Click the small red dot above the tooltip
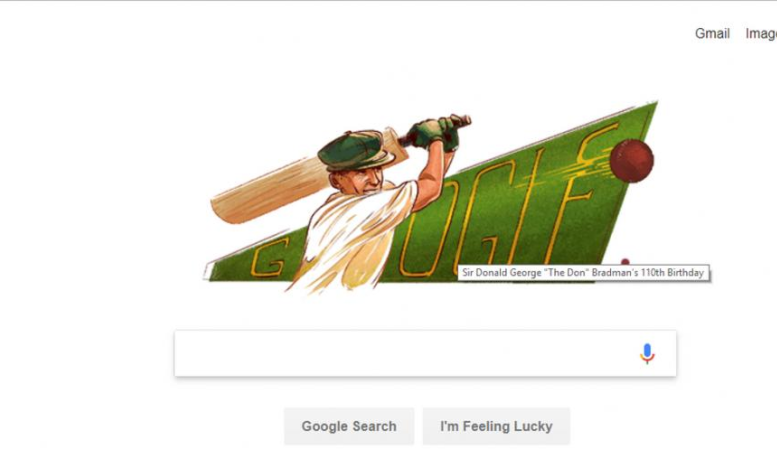The width and height of the screenshot is (777, 450). click(625, 262)
